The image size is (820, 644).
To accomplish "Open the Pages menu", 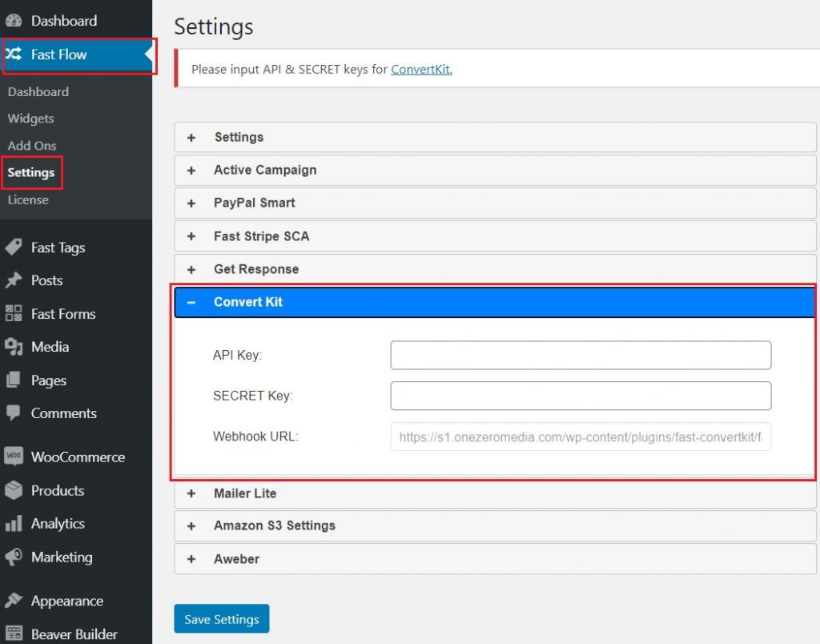I will point(76,380).
